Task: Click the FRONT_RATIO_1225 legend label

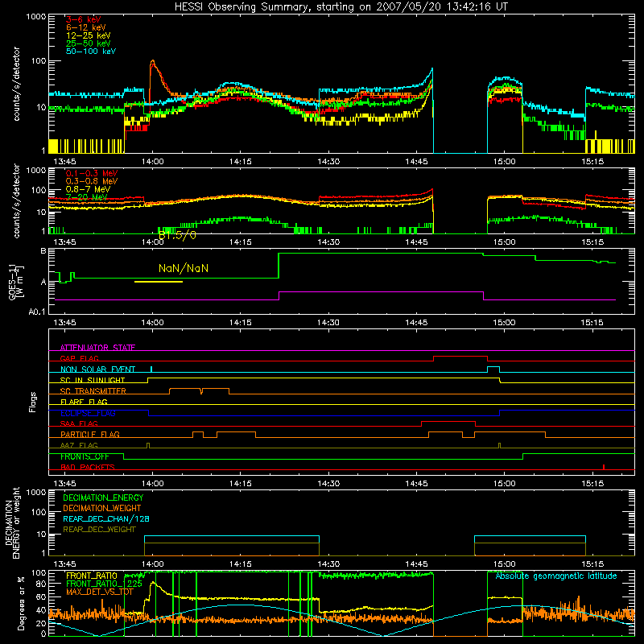Action: [105, 584]
